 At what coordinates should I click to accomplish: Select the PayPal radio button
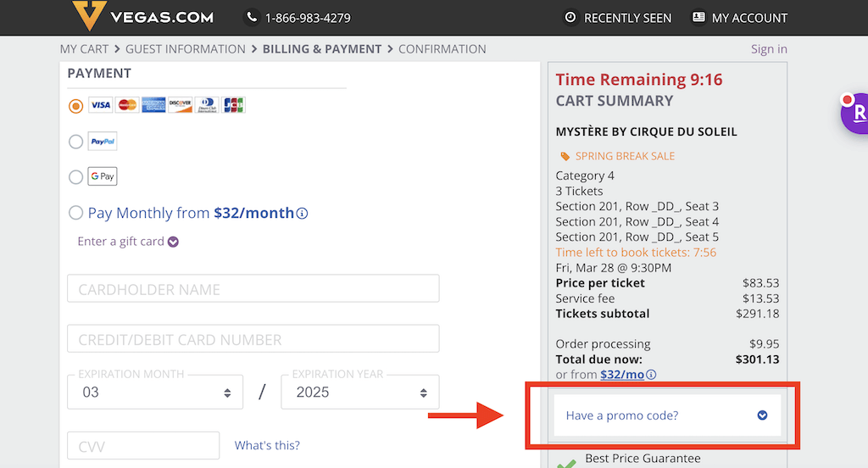pyautogui.click(x=76, y=142)
